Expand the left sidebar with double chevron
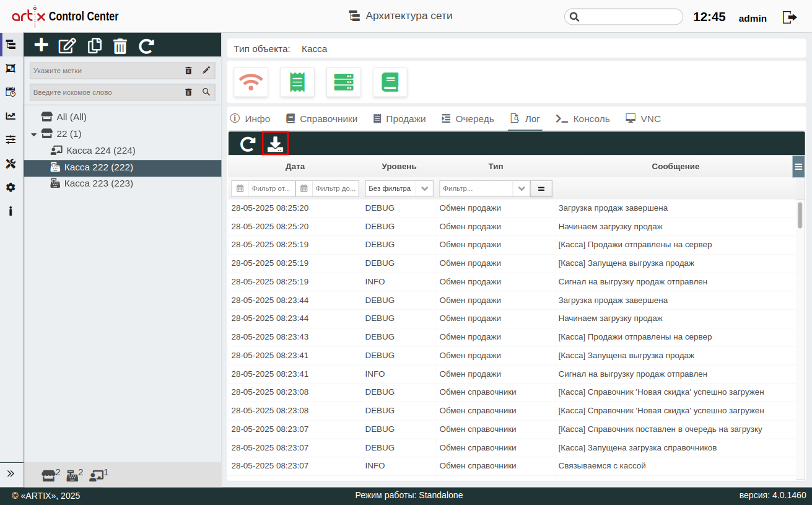This screenshot has height=505, width=812. [11, 473]
